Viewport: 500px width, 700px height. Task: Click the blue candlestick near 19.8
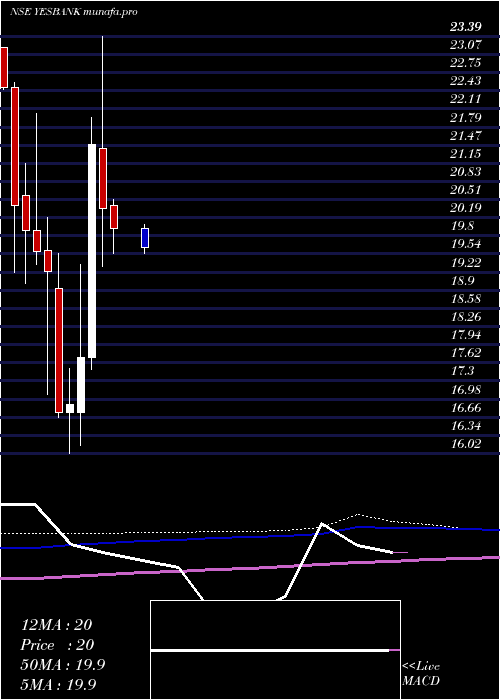point(145,238)
